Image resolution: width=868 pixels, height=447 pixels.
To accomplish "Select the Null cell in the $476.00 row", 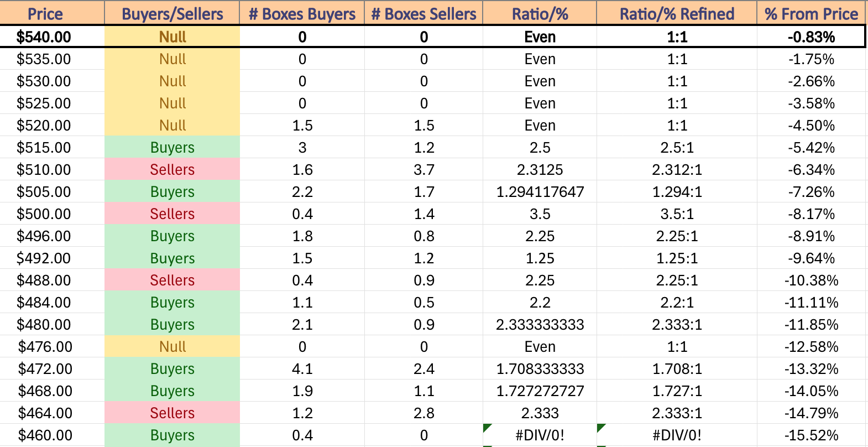I will (172, 346).
